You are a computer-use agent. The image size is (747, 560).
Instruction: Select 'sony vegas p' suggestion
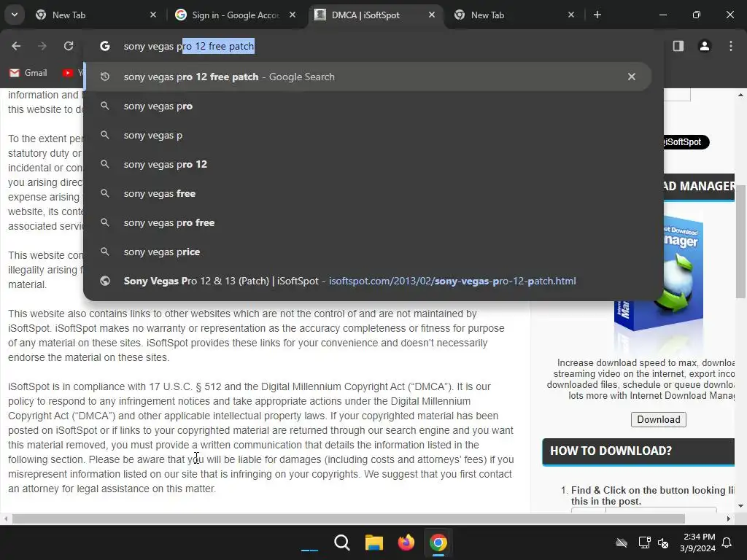pyautogui.click(x=368, y=135)
